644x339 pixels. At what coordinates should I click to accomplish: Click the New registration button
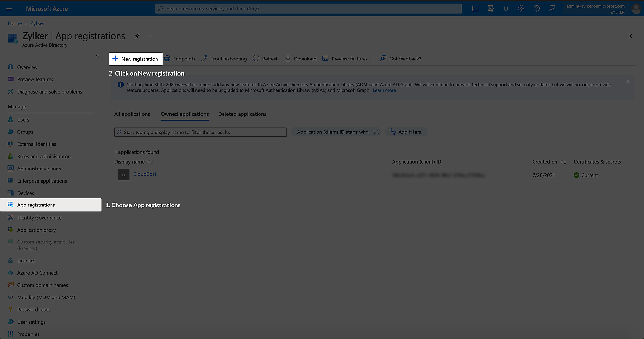135,59
